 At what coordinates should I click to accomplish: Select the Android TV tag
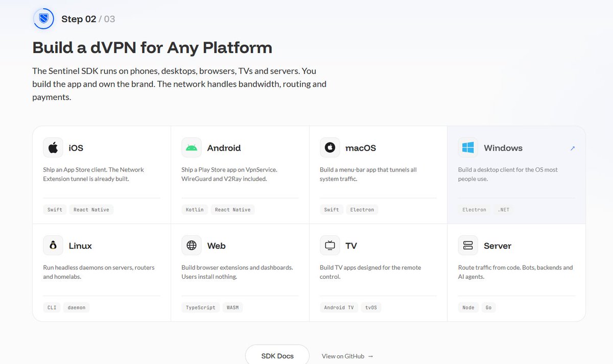click(339, 308)
